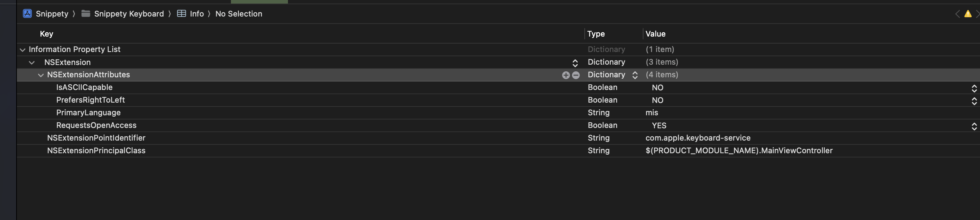Select the PrimaryLanguage value field 'mis'
Screen dimensions: 980x220
[652, 113]
